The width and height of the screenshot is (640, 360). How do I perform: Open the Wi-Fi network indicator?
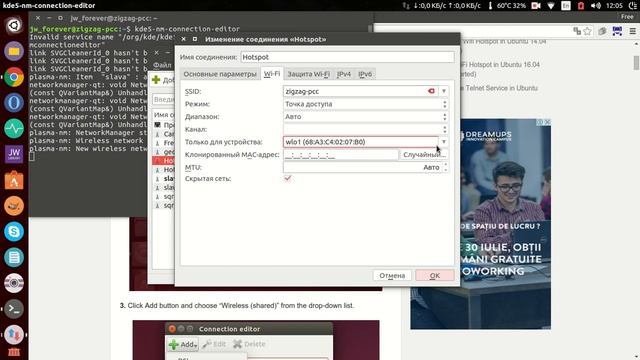coord(551,6)
